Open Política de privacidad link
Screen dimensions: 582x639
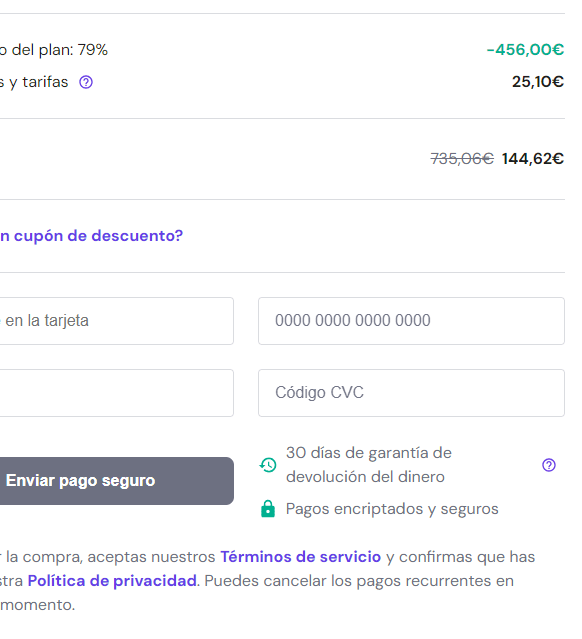112,581
